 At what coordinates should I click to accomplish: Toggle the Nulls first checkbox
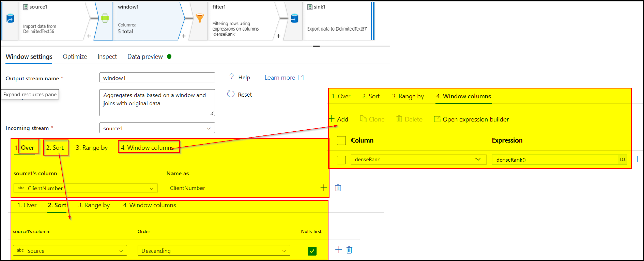point(312,251)
